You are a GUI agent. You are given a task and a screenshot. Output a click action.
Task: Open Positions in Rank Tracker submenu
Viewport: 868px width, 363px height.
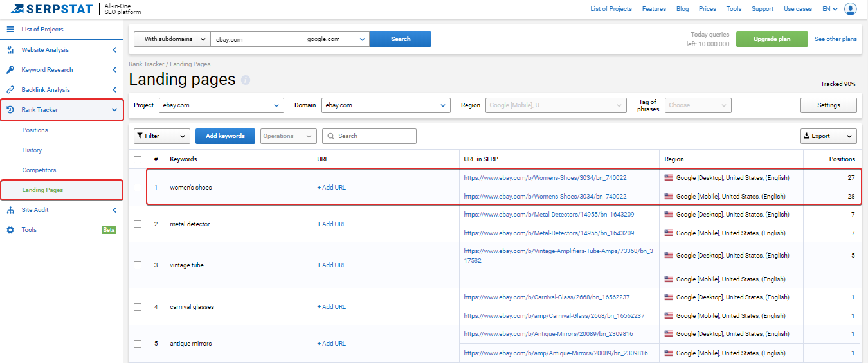[x=35, y=130]
